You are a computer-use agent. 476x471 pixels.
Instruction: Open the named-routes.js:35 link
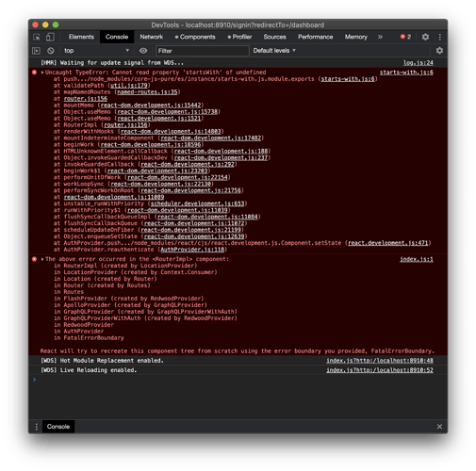coord(147,92)
